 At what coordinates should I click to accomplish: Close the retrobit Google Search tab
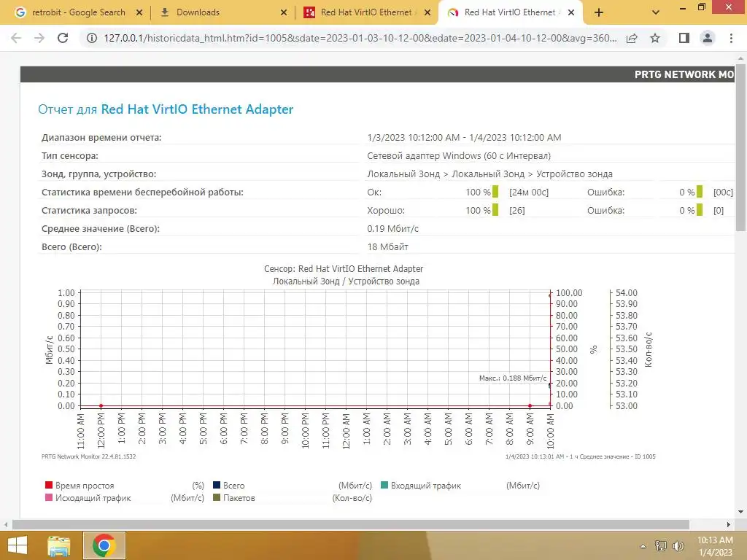[x=139, y=13]
